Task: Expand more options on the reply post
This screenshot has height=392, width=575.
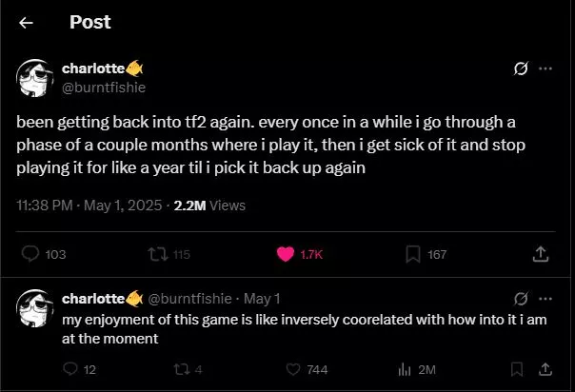Action: pyautogui.click(x=545, y=299)
